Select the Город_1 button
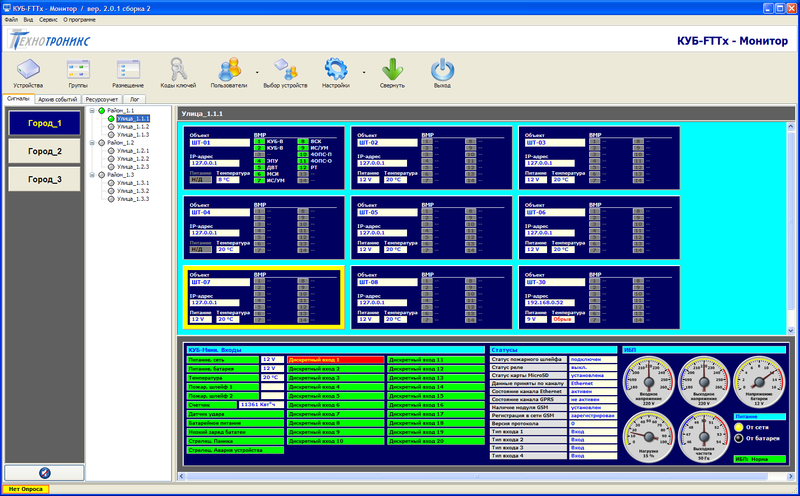This screenshot has width=800, height=496. click(x=44, y=123)
